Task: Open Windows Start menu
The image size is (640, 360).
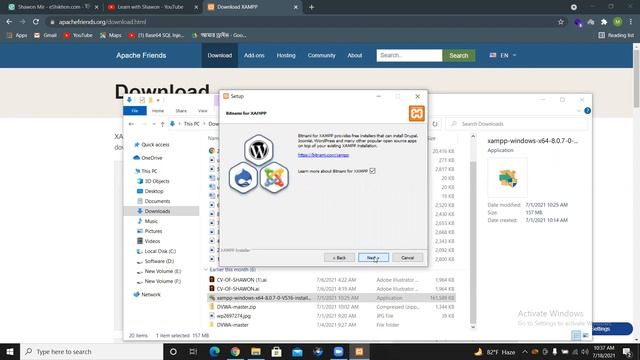Action: tap(10, 351)
